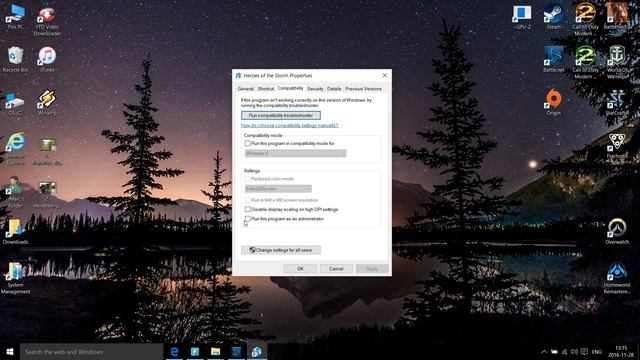Select the Steam desktop icon

coord(553,17)
